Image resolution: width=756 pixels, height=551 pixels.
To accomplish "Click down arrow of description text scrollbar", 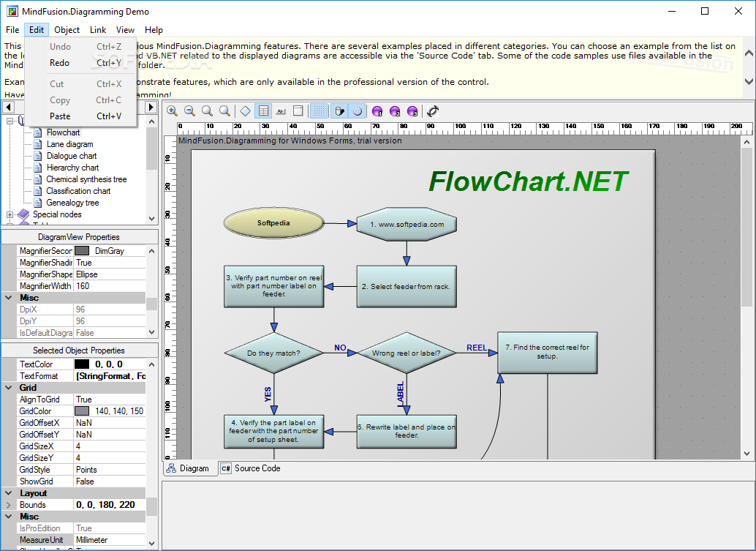I will 749,81.
